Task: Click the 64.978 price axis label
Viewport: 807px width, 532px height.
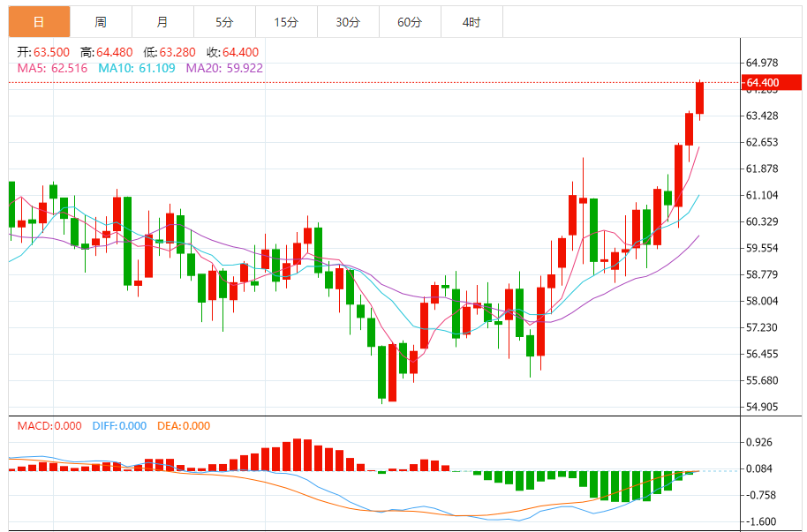Action: (762, 63)
